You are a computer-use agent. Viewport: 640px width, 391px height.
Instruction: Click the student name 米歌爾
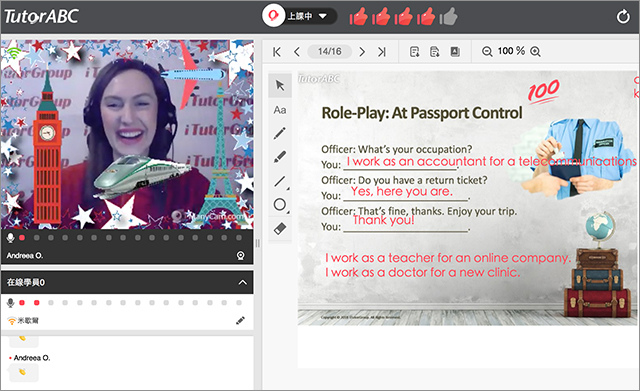(28, 321)
